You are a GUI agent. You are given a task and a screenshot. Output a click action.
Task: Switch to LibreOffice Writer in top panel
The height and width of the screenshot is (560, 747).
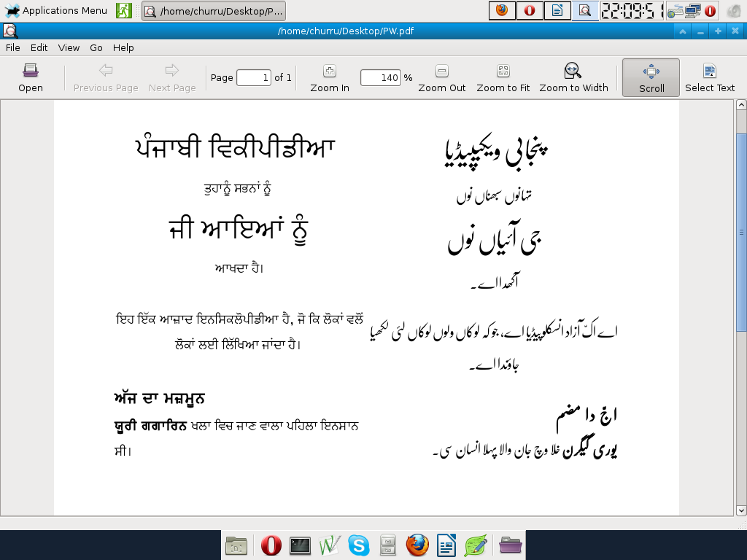point(557,10)
